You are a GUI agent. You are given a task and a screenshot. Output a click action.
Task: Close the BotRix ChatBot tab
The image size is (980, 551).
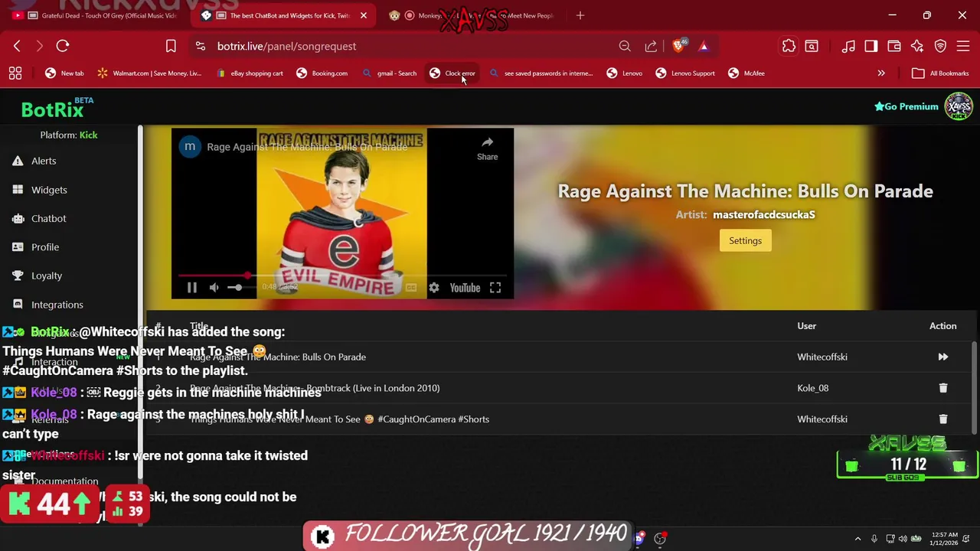point(364,15)
